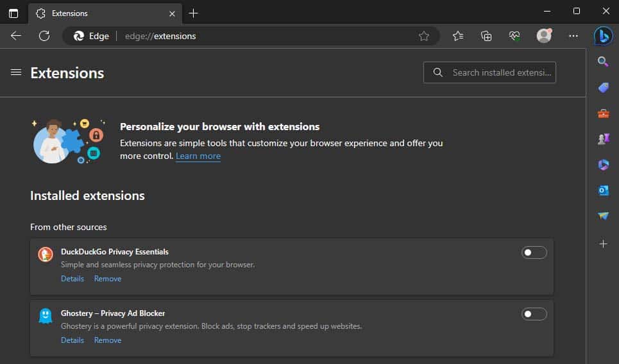The image size is (619, 364).
Task: Remove Ghostery extension
Action: click(x=107, y=340)
